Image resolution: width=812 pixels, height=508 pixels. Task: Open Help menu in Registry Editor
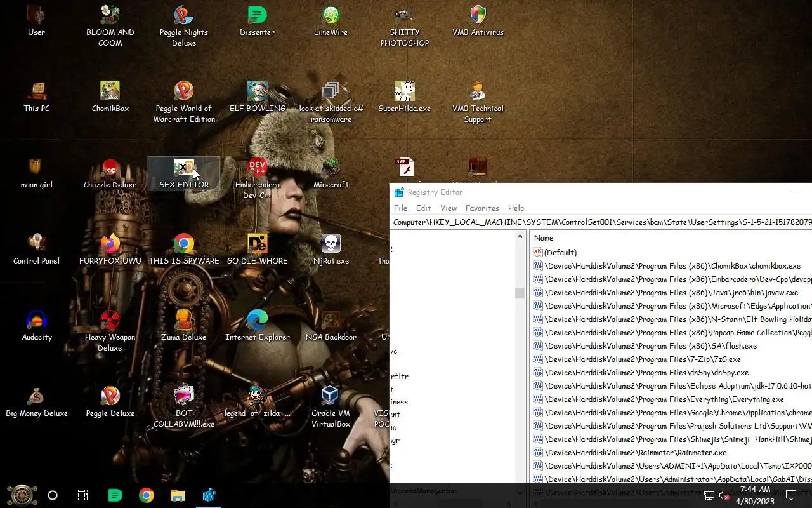click(516, 208)
